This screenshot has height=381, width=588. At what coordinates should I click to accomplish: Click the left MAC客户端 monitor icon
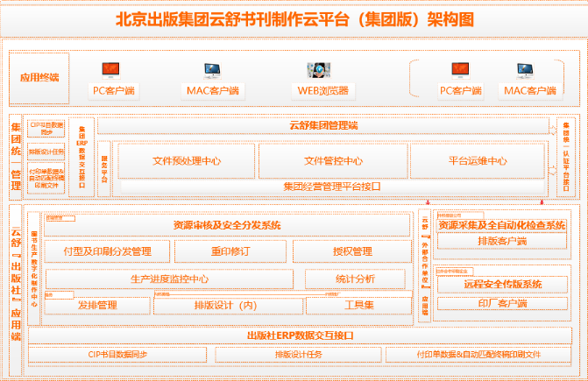pos(211,70)
